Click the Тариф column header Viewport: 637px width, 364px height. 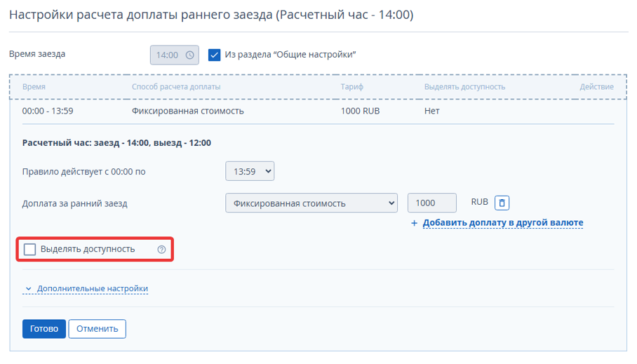[351, 86]
